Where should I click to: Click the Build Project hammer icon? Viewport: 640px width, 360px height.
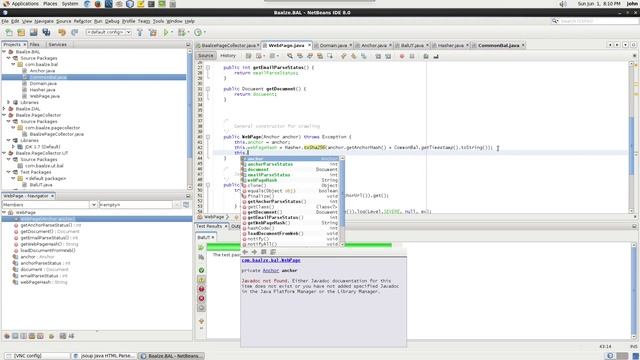tap(140, 32)
